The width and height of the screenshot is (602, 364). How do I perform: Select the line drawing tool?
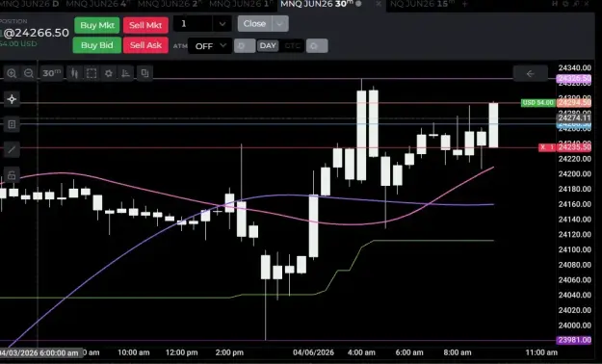(x=12, y=149)
